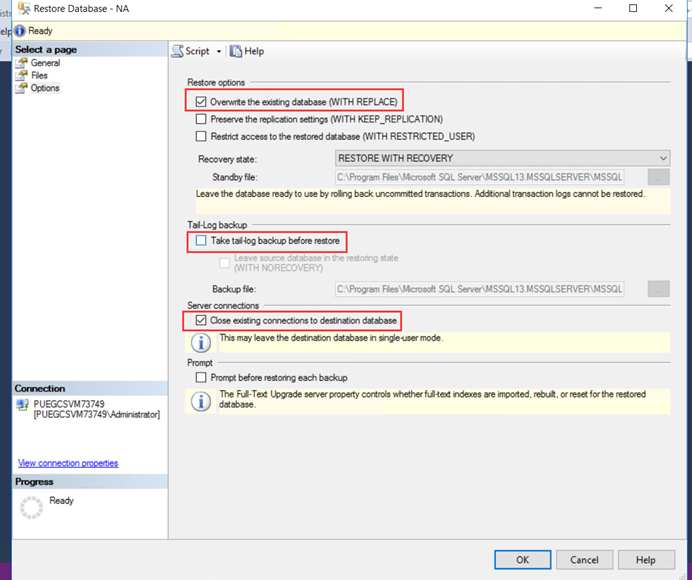Screen dimensions: 692x580
Task: Click the Help button at bottom
Action: pyautogui.click(x=645, y=560)
